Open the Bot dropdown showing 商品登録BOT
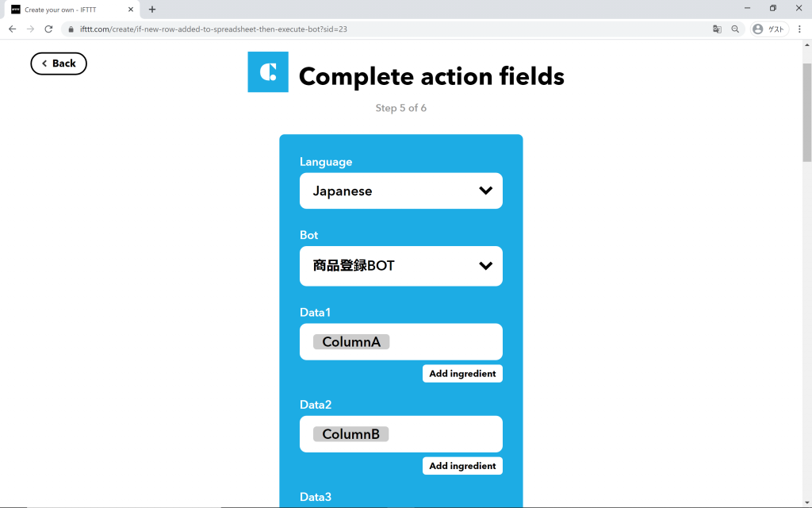The image size is (812, 508). (x=400, y=266)
